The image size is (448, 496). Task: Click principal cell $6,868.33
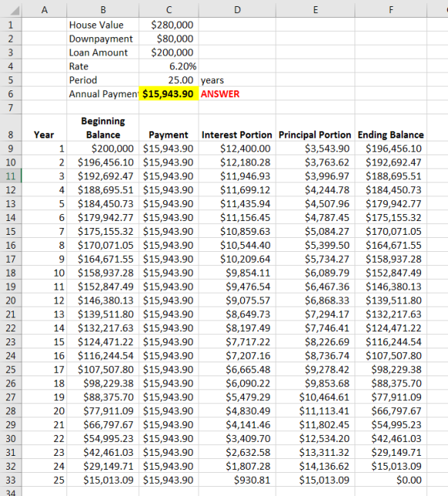[315, 301]
